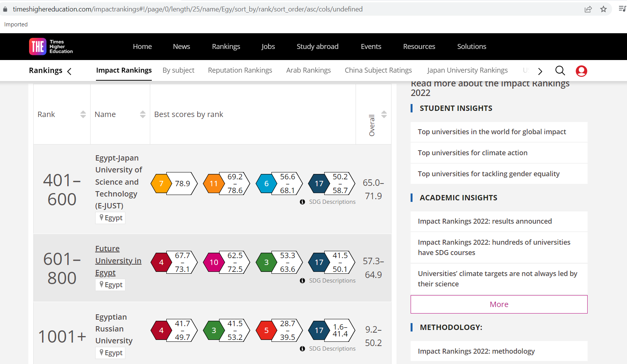Viewport: 627px width, 364px height.
Task: Click the More button under Academic Insights
Action: pyautogui.click(x=499, y=304)
